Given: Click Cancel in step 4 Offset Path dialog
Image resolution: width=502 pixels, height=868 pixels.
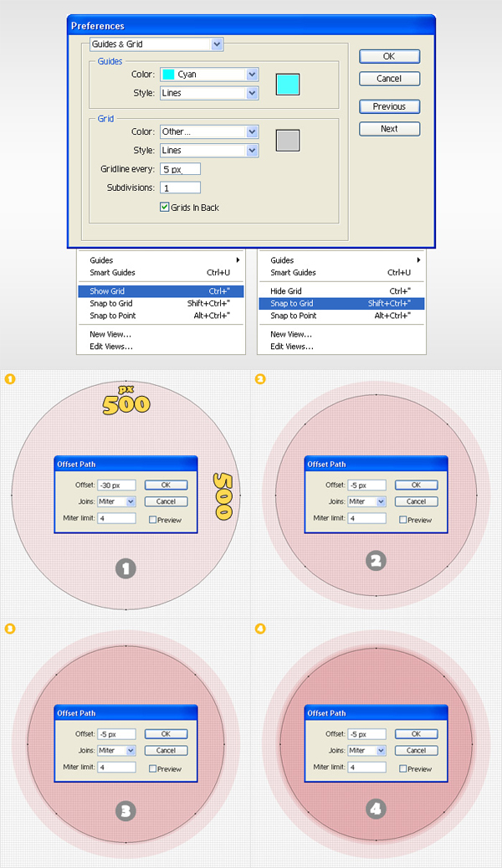Looking at the screenshot, I should click(x=416, y=751).
